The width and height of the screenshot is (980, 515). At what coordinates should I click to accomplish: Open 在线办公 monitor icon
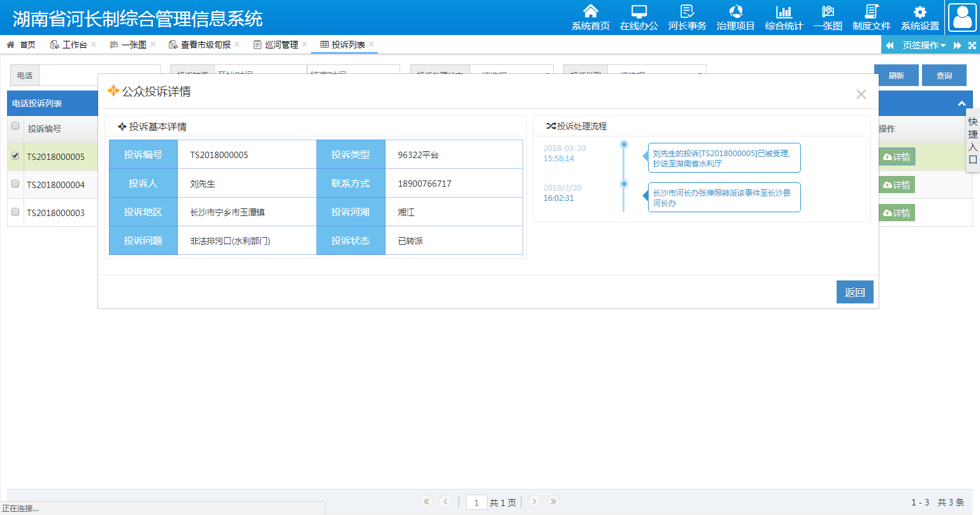[639, 11]
